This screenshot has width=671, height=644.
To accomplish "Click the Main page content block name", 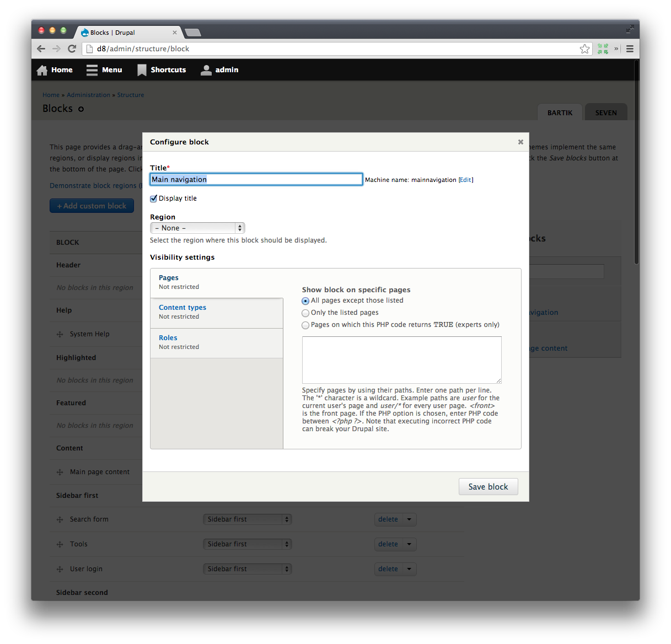I will (x=100, y=472).
